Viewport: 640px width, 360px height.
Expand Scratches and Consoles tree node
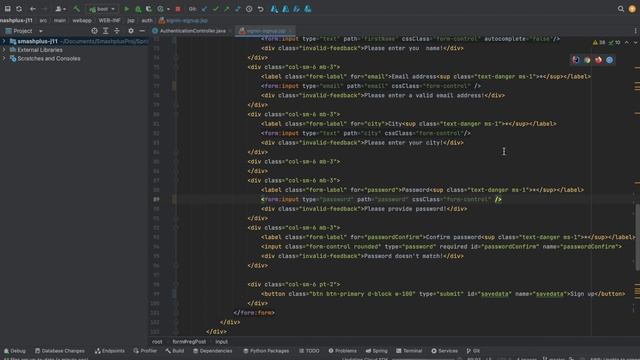[x=4, y=58]
